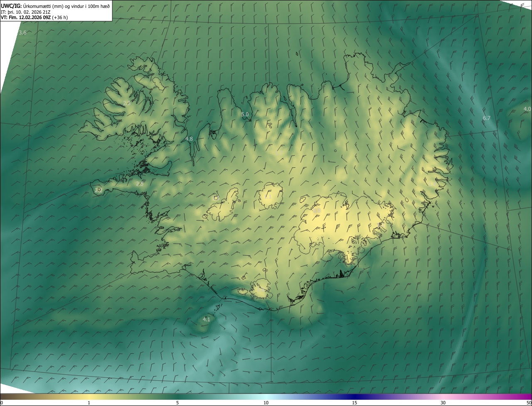
Task: Click the 'UWC/IG' title text
Action: (x=11, y=6)
